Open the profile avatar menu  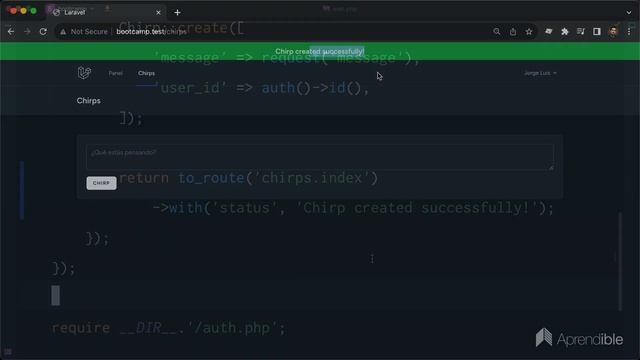pos(613,31)
